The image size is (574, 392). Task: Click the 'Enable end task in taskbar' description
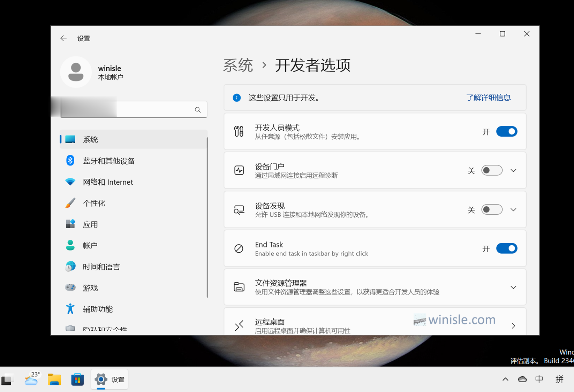(x=311, y=254)
